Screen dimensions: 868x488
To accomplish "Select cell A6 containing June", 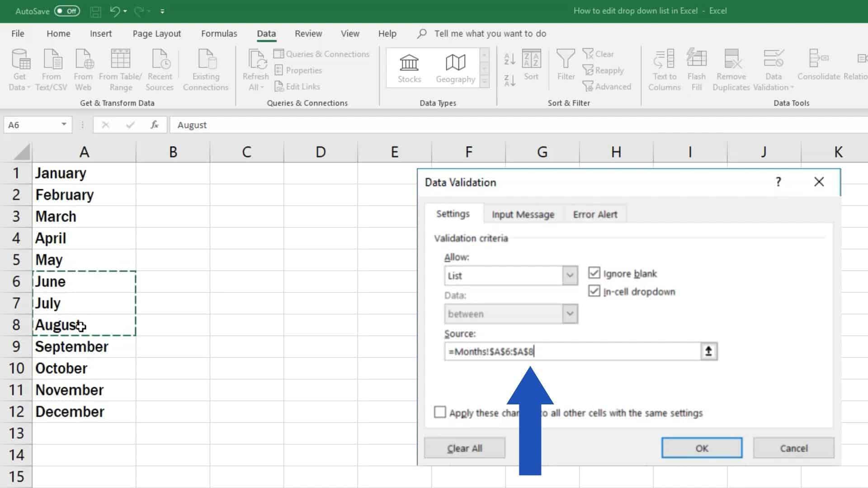I will coord(84,281).
